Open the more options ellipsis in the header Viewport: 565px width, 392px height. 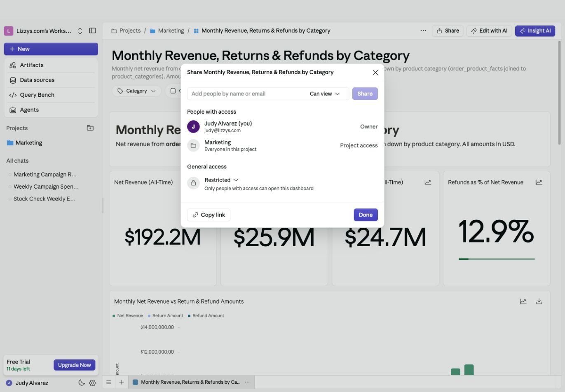423,30
